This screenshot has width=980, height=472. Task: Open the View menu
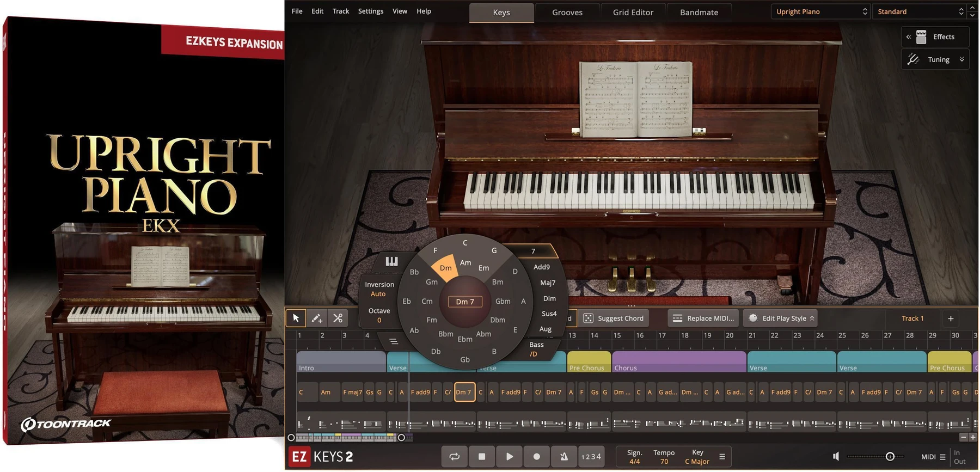coord(400,11)
